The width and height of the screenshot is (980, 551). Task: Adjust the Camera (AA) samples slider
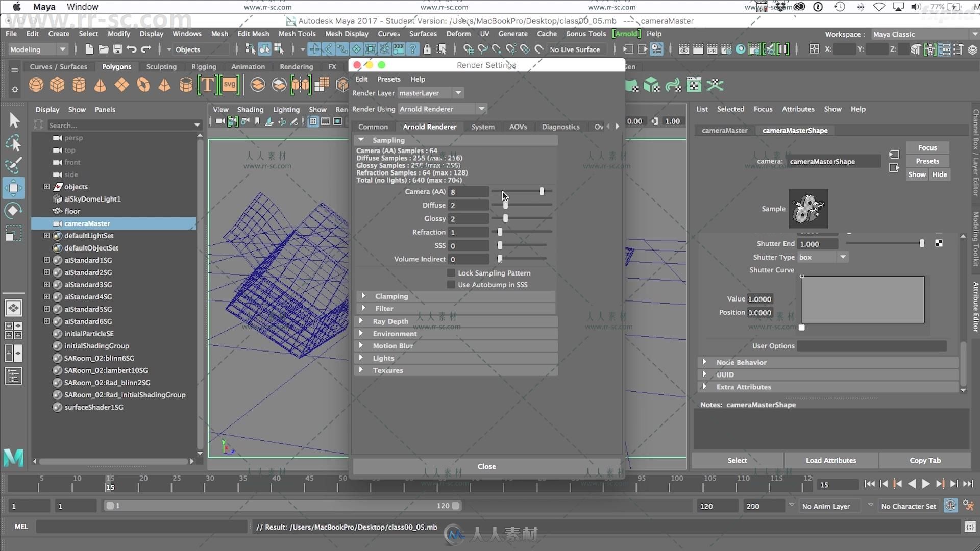(x=542, y=192)
